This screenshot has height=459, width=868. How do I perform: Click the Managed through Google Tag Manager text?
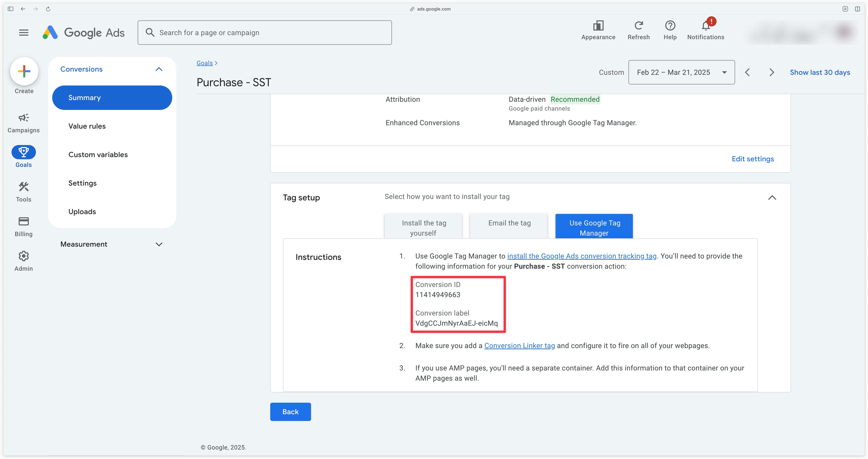pos(573,123)
